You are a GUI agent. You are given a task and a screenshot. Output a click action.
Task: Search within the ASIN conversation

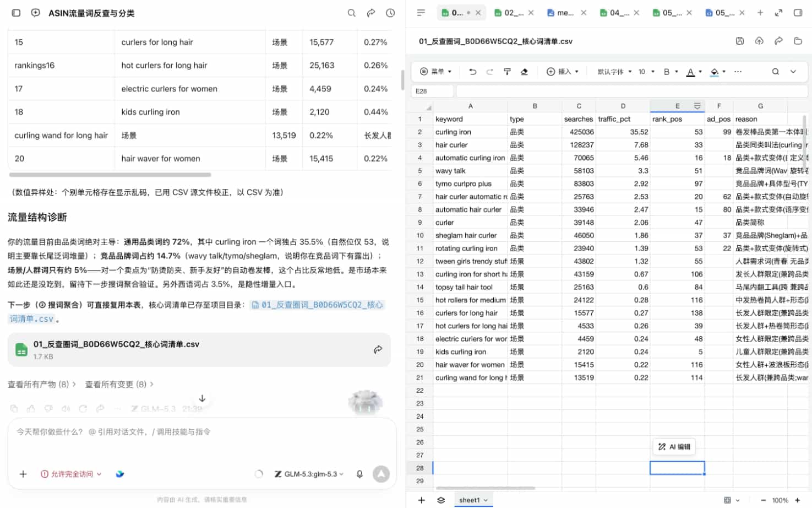pos(351,13)
